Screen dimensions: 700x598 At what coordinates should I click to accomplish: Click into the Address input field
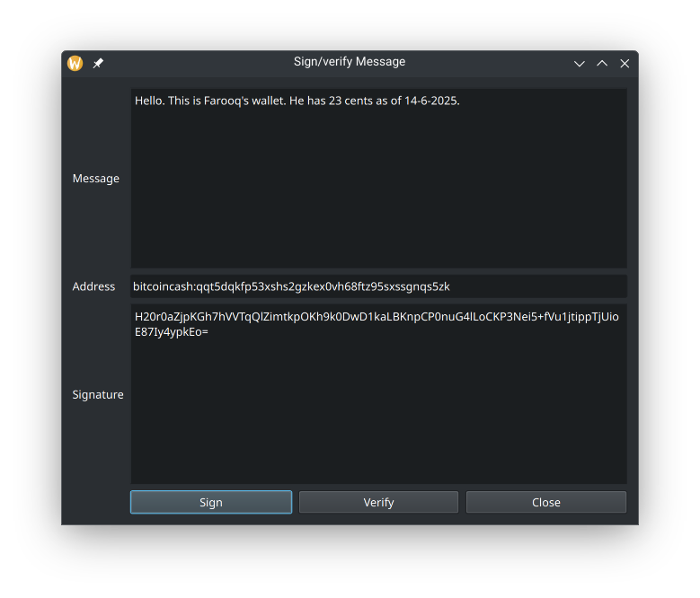[378, 286]
